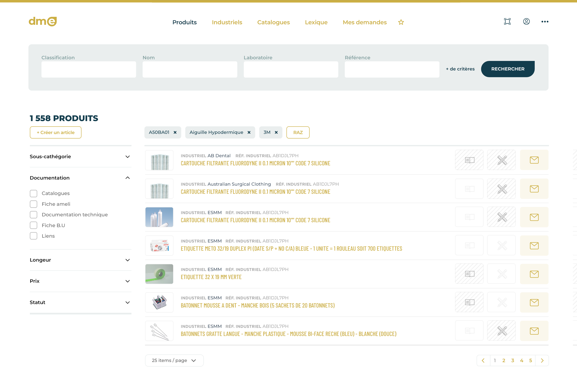Open the Mes demandes nav tab

(365, 22)
